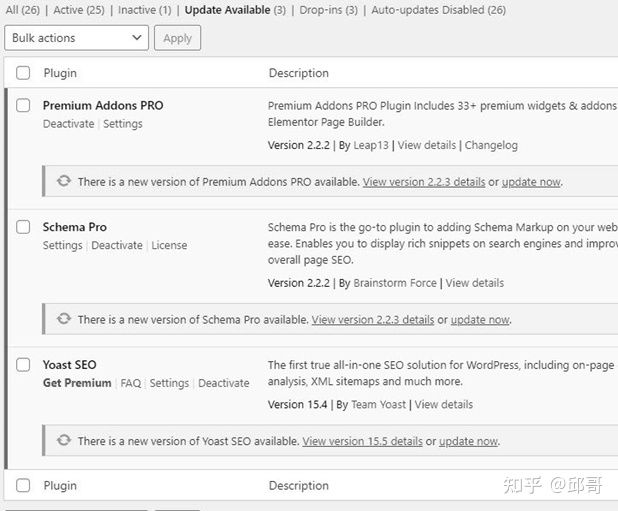Click update now for Yoast SEO
Image resolution: width=618 pixels, height=511 pixels.
click(469, 441)
